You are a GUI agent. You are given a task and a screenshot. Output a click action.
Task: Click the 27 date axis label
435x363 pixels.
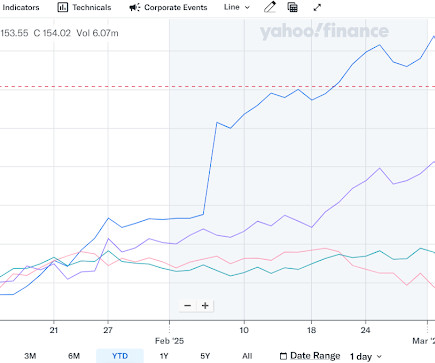click(x=108, y=330)
